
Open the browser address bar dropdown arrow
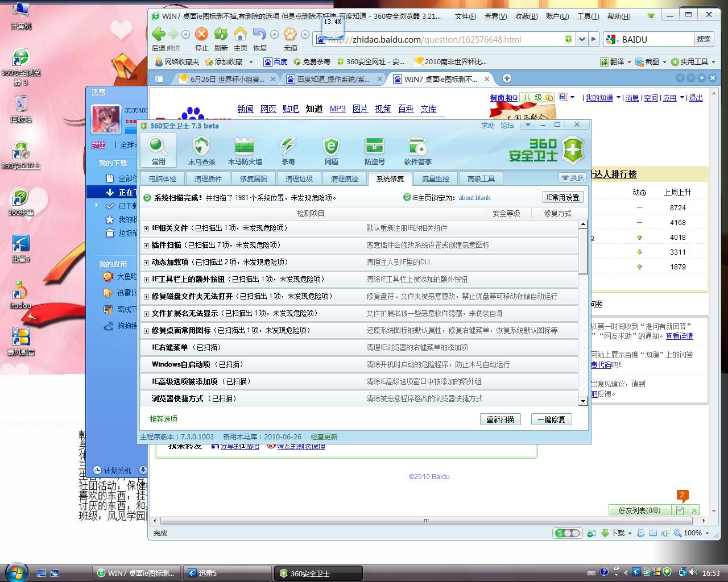tap(582, 39)
